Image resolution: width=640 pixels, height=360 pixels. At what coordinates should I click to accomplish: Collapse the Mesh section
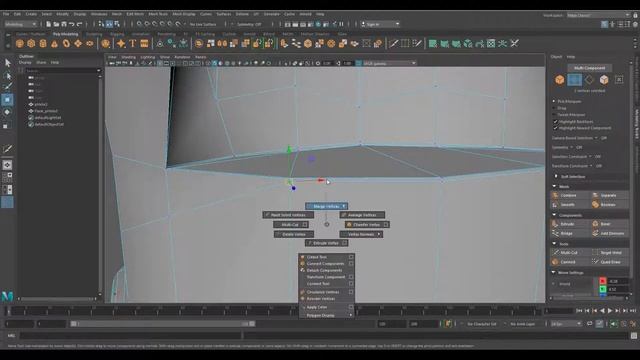(554, 187)
